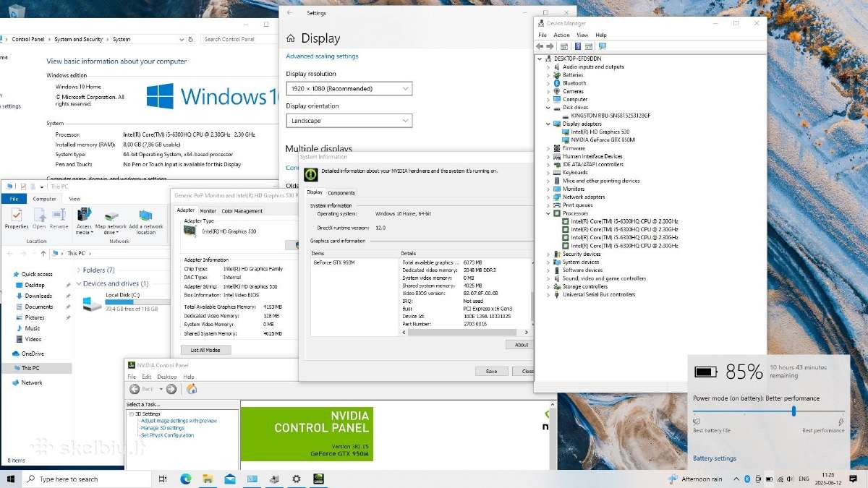The width and height of the screenshot is (868, 488).
Task: Click the Bluetooth icon in system tray
Action: (747, 479)
